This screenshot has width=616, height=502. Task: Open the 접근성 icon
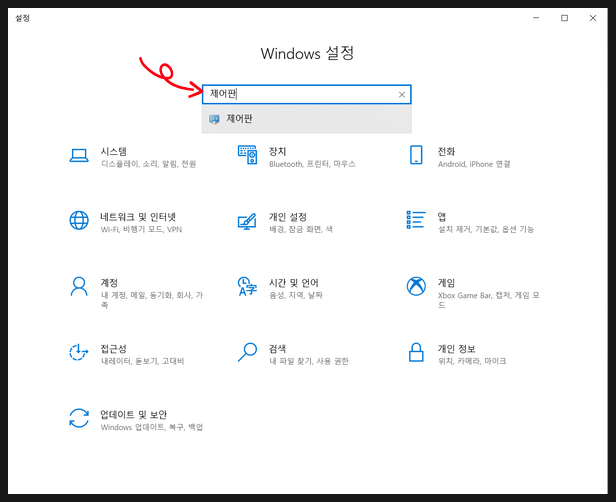click(79, 352)
